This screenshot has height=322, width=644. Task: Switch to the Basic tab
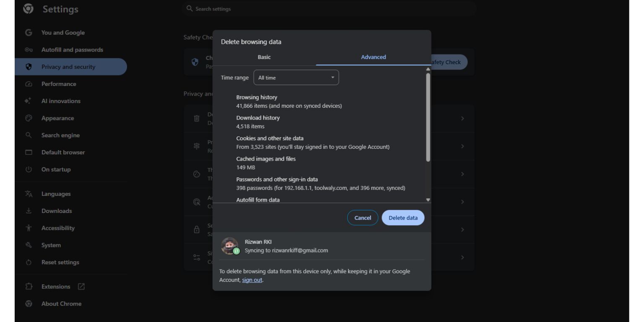(x=264, y=57)
